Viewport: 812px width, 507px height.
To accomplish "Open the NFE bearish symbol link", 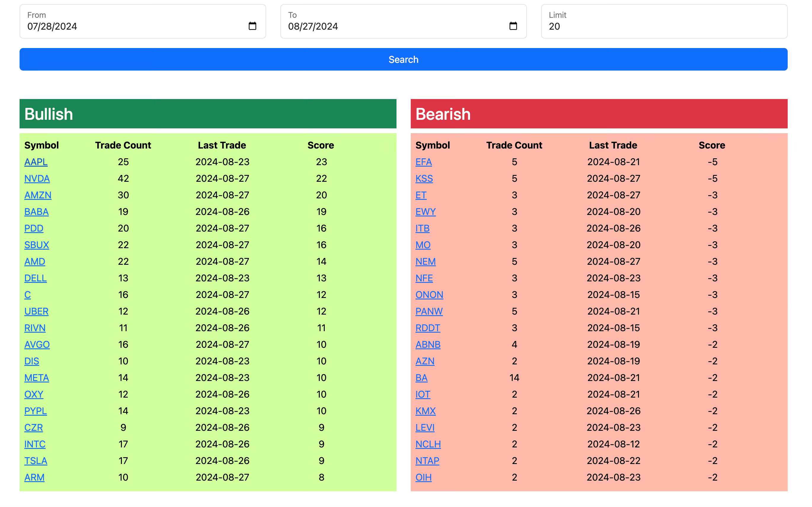I will [x=424, y=278].
